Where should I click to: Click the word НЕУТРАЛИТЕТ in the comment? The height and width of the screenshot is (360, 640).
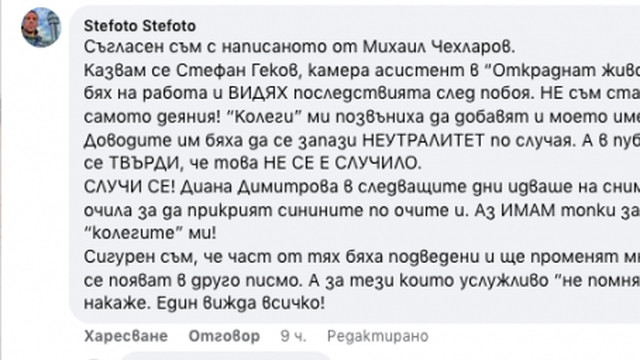pos(423,141)
